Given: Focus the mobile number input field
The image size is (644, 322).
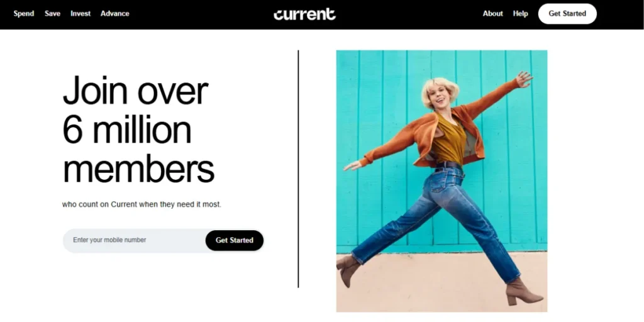Looking at the screenshot, I should pos(135,240).
